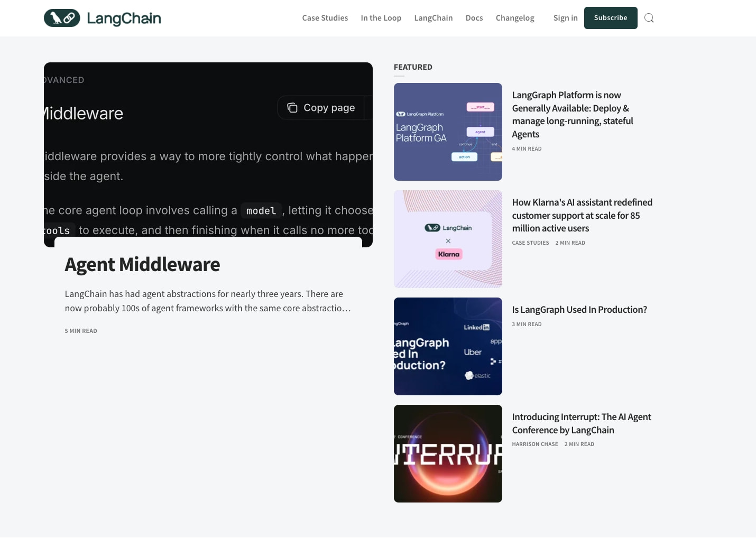Read the Agent Middleware excerpt text
The image size is (756, 557).
click(x=208, y=301)
